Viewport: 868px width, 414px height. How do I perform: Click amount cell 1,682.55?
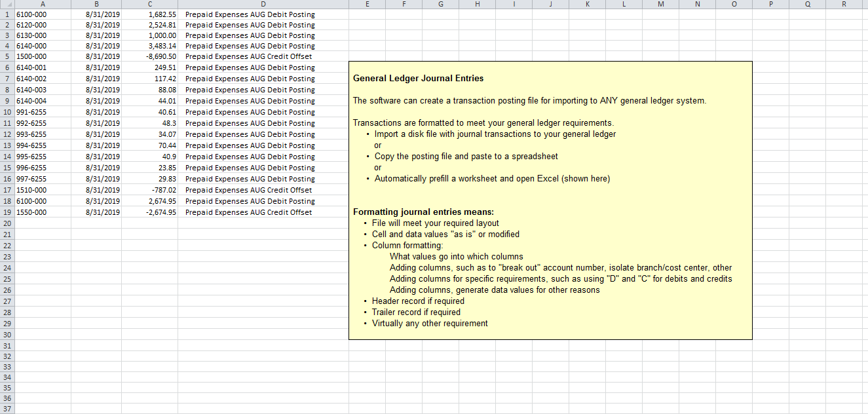point(150,14)
